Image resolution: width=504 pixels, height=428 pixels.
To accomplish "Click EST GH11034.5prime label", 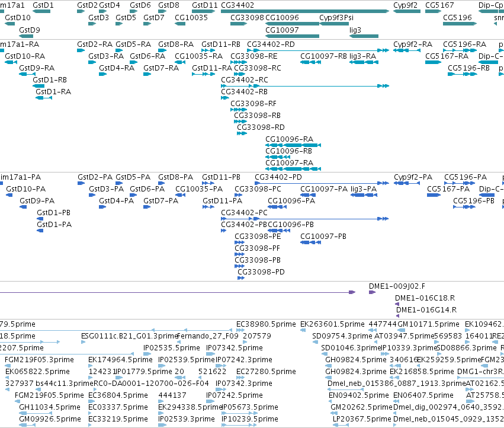I will 50,407.
